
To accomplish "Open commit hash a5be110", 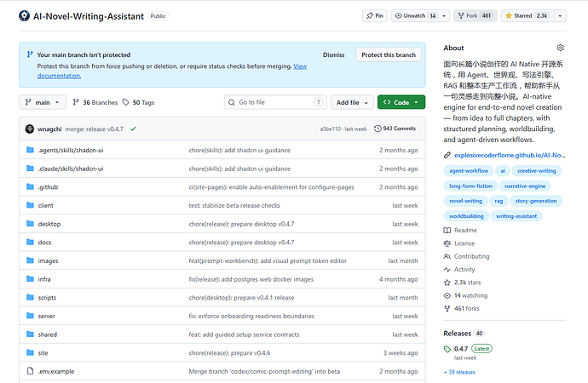I will (331, 129).
